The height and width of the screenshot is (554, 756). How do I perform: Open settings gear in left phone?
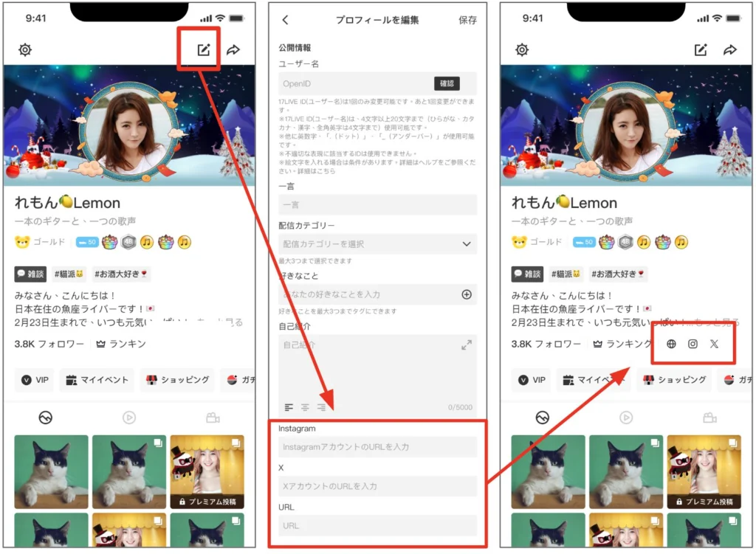[25, 49]
